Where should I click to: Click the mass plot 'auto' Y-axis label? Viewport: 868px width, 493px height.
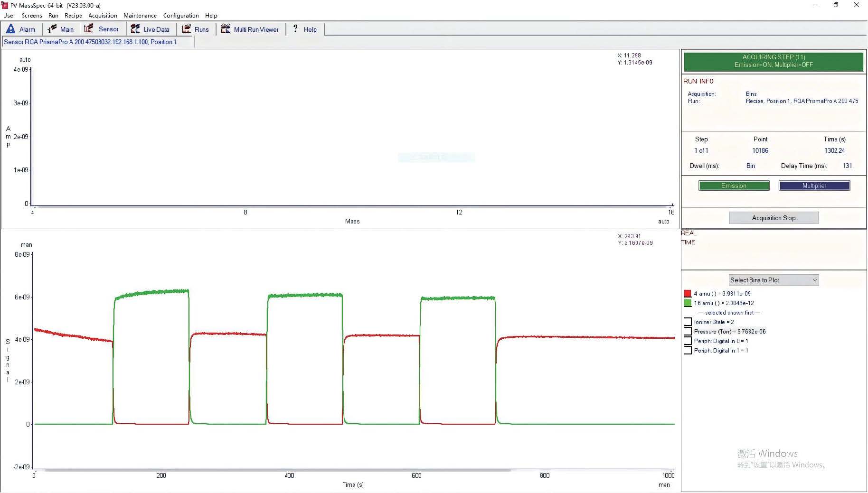point(25,60)
